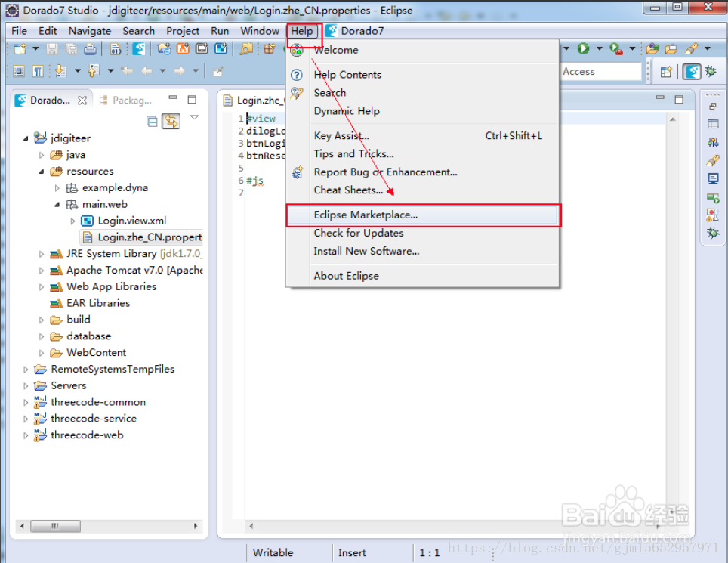Click the flashlight icon in top toolbar
Screen dimensions: 728x563
point(691,49)
